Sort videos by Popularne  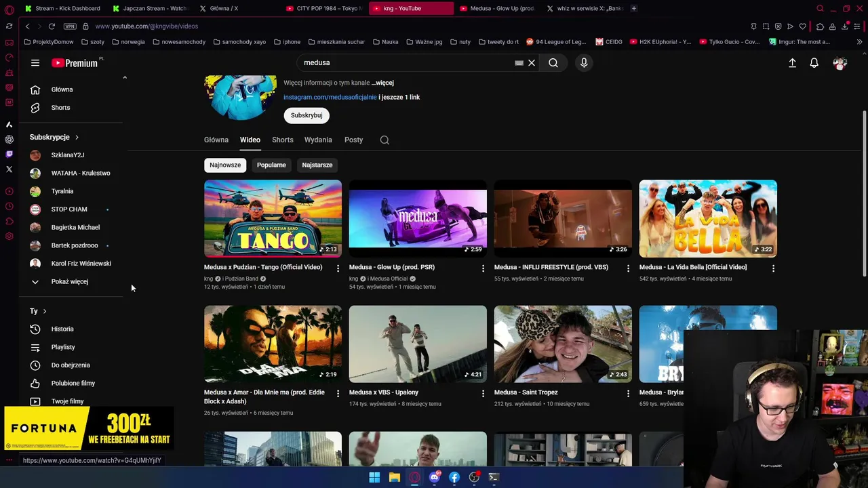coord(271,165)
